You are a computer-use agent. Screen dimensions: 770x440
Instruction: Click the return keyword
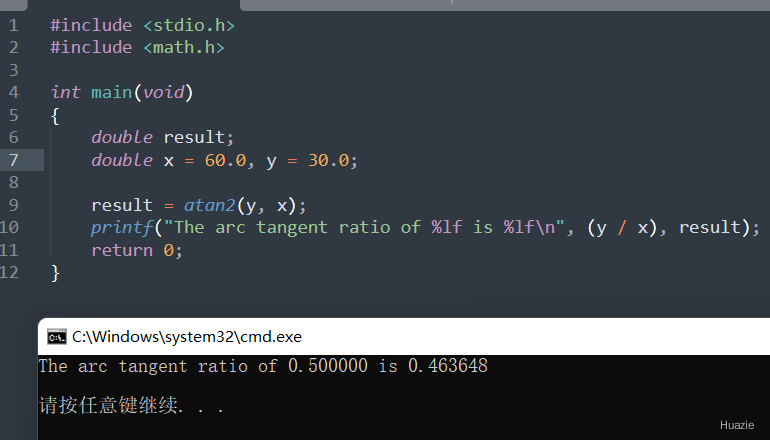tap(122, 250)
